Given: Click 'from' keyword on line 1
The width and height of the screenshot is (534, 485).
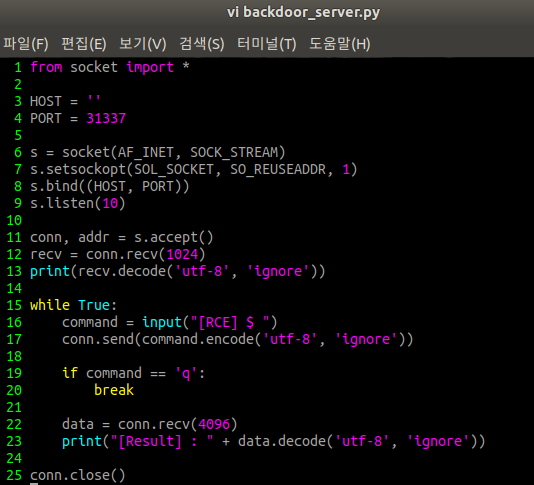Looking at the screenshot, I should click(x=46, y=67).
